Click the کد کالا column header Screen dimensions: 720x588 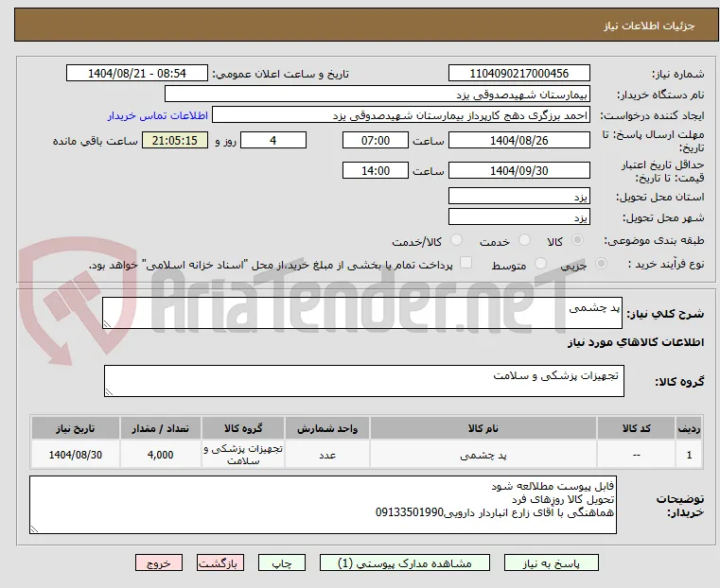click(x=636, y=428)
